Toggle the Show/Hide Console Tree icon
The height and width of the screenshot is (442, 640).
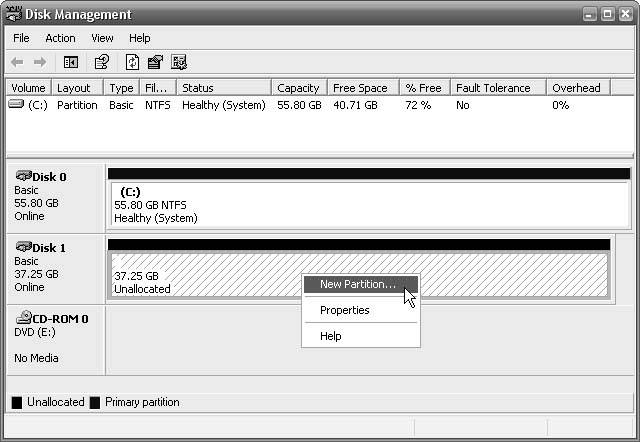tap(72, 62)
